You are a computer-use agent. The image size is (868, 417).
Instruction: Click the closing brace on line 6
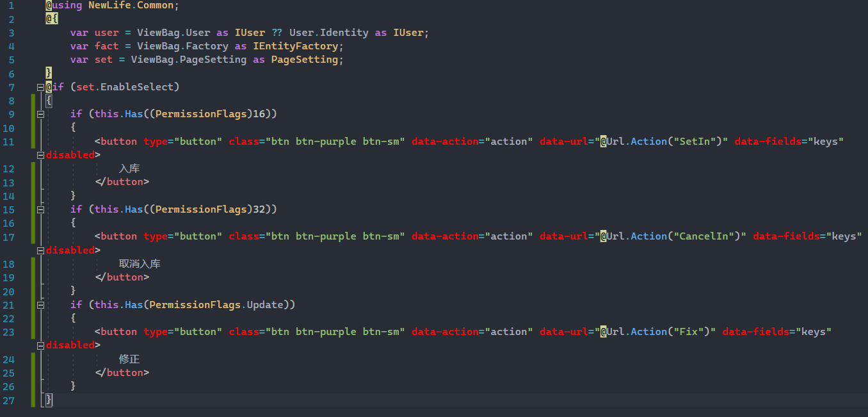tap(49, 74)
